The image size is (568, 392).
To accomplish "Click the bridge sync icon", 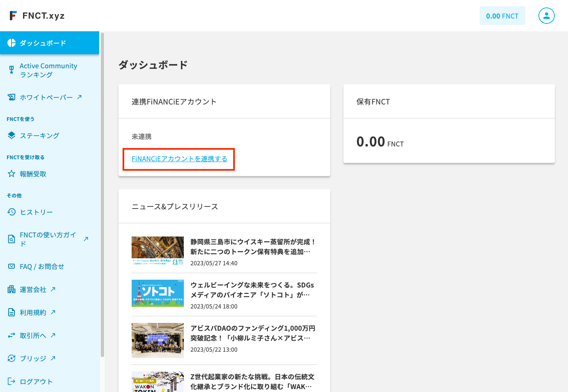I will pyautogui.click(x=12, y=358).
